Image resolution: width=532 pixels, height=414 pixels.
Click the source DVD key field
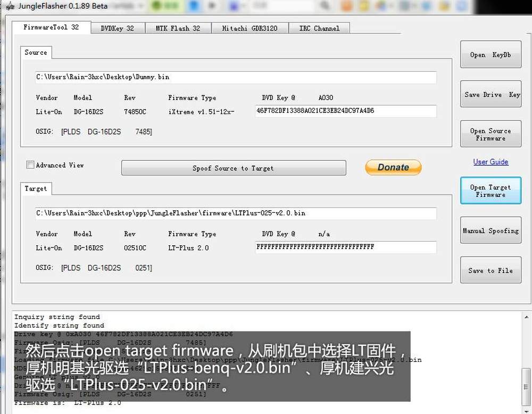pyautogui.click(x=346, y=111)
